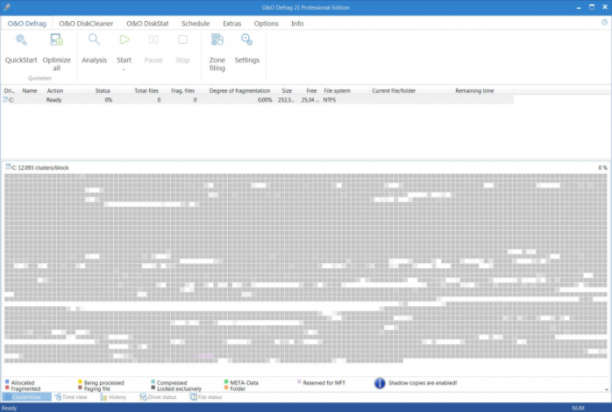This screenshot has width=612, height=412.
Task: Click Paging file legend swatch
Action: point(80,388)
